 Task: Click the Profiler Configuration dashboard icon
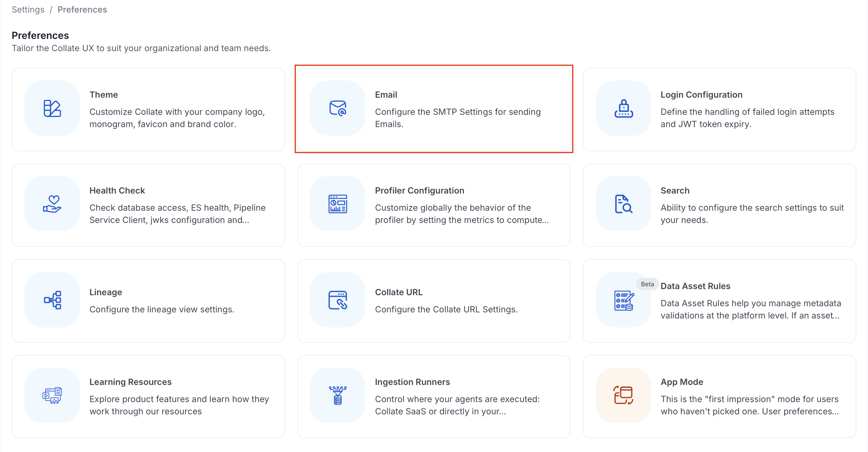pyautogui.click(x=338, y=204)
